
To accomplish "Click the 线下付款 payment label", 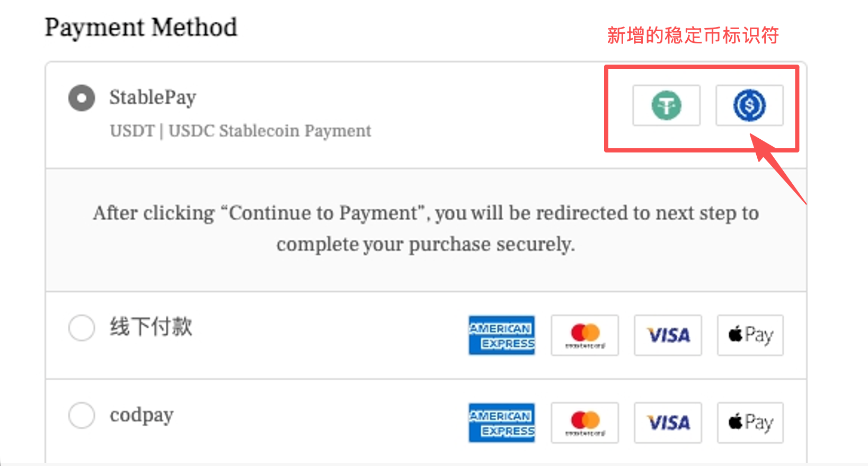I will [x=151, y=327].
